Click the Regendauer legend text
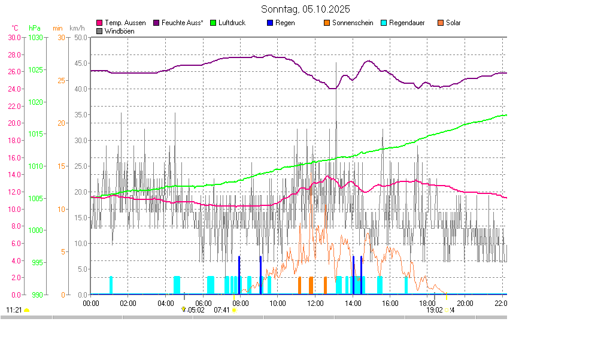The width and height of the screenshot is (613, 364). pyautogui.click(x=406, y=23)
